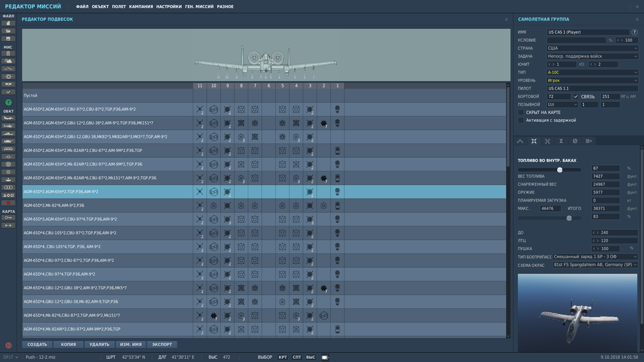The width and height of the screenshot is (644, 362).
Task: Click the КОПИЯ button
Action: [x=68, y=345]
